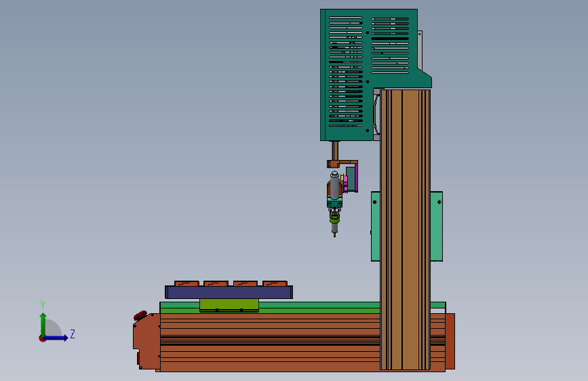Select the red knob on left end cap
Screen dimensions: 588x381
[140, 315]
